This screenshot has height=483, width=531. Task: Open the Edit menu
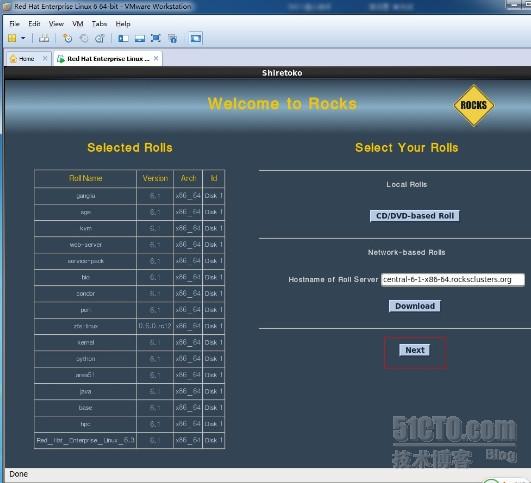(x=34, y=24)
